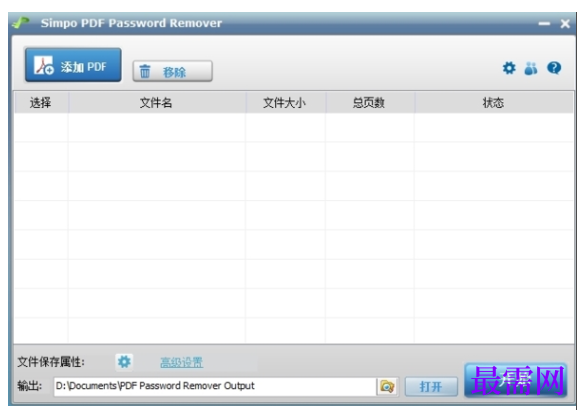Viewport: 583px width, 412px height.
Task: Click the users/community icon in the toolbar
Action: (531, 68)
